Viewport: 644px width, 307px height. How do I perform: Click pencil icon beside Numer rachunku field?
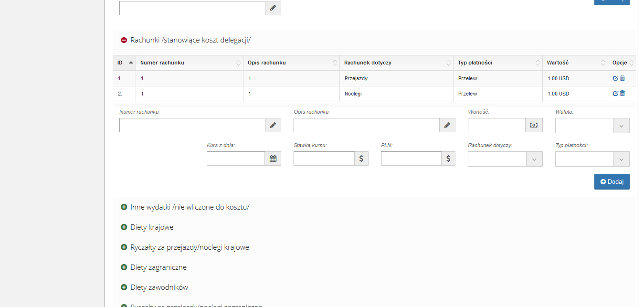pyautogui.click(x=273, y=125)
